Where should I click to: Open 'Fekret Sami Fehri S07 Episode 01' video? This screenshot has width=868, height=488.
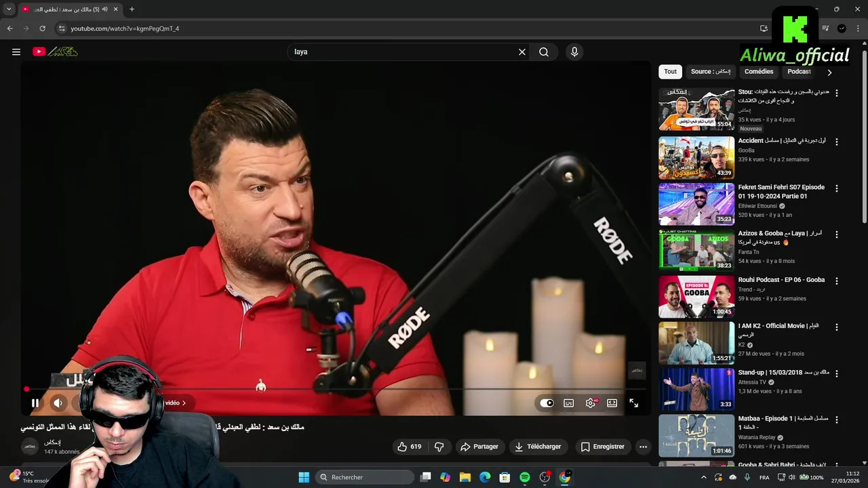(781, 192)
